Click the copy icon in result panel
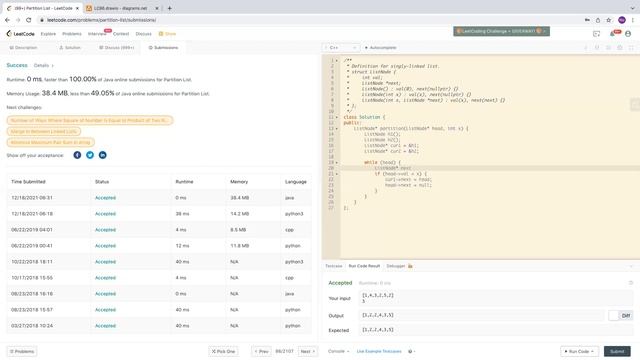The image size is (640, 360). point(631,283)
